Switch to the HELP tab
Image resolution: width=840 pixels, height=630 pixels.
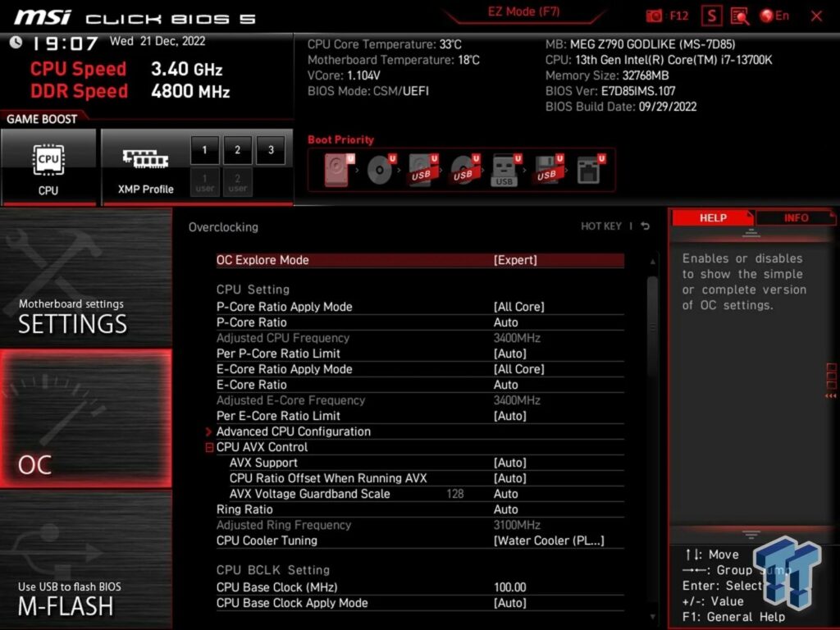coord(713,218)
